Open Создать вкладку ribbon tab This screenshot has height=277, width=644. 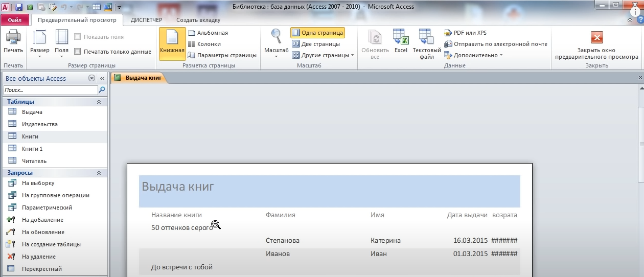click(x=198, y=20)
